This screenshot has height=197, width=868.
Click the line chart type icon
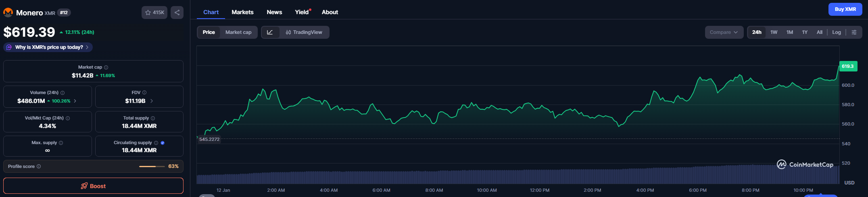(270, 32)
